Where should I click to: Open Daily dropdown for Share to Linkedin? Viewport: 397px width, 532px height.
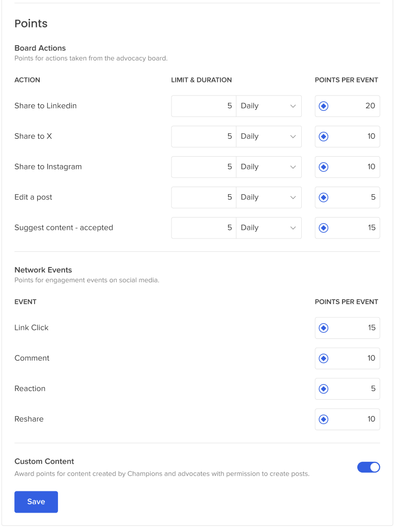pos(269,106)
